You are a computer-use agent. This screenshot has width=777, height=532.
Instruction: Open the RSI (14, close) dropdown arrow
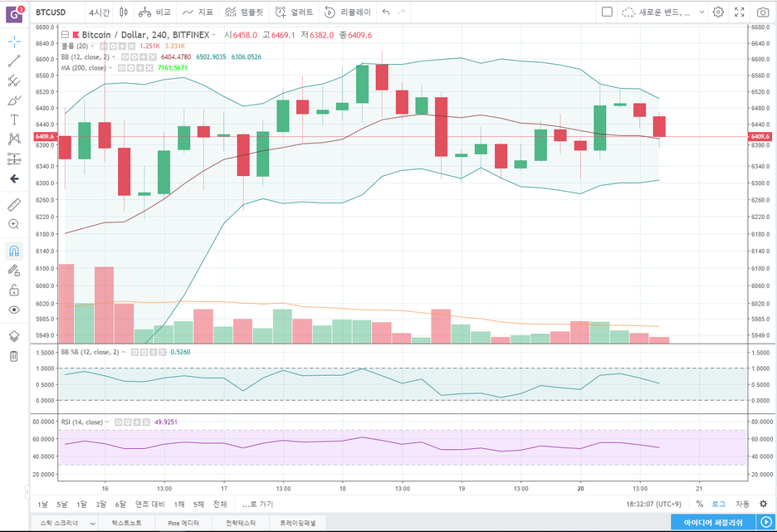108,422
